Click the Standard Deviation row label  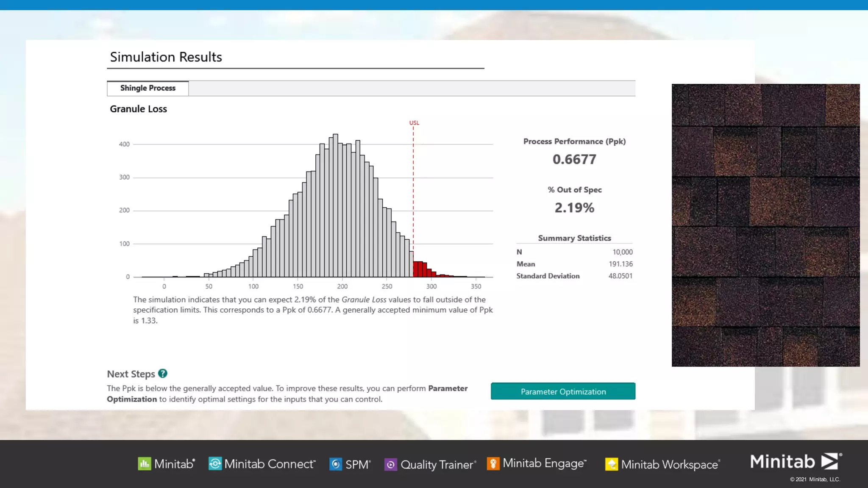[x=548, y=276]
